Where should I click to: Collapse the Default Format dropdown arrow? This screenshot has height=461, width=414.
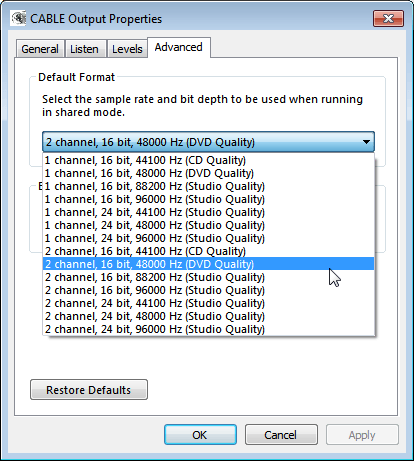tap(366, 142)
